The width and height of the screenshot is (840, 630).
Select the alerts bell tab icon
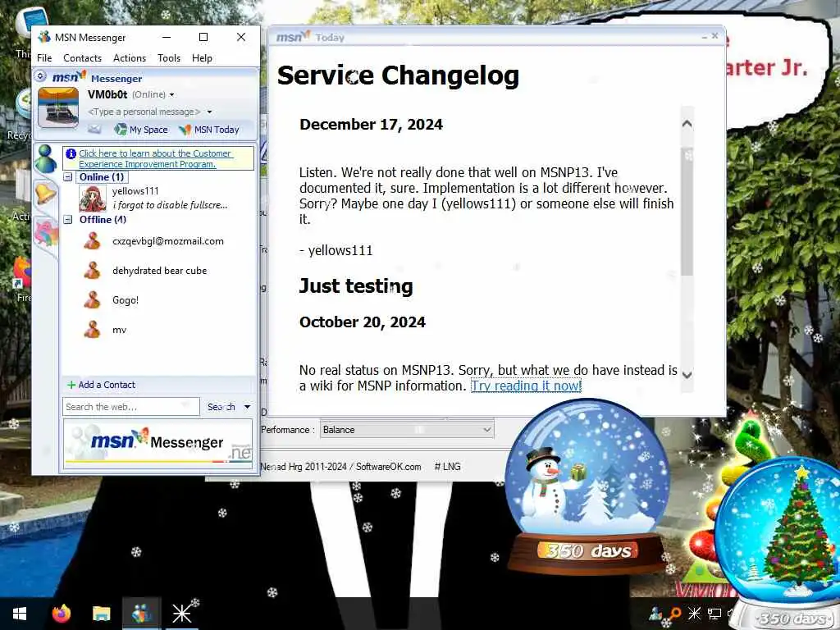point(45,194)
